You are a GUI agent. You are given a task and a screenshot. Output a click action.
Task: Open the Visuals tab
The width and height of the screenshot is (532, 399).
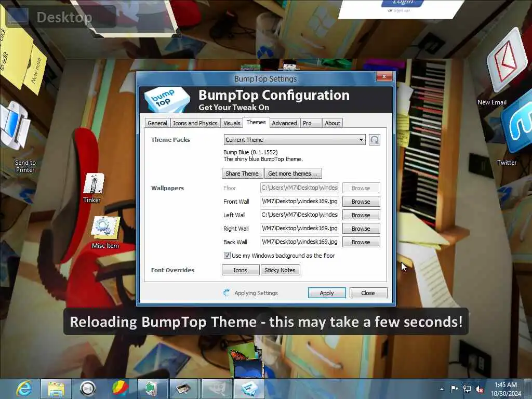[232, 123]
